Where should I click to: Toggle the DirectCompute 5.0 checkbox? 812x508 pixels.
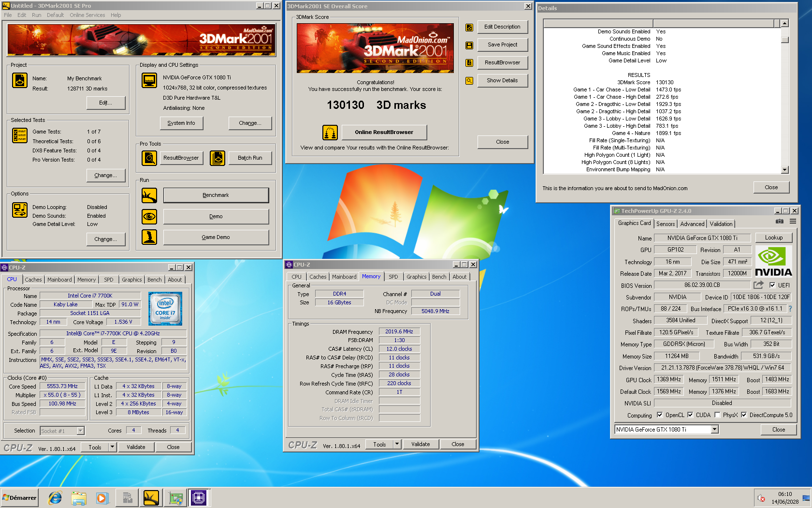pyautogui.click(x=744, y=415)
